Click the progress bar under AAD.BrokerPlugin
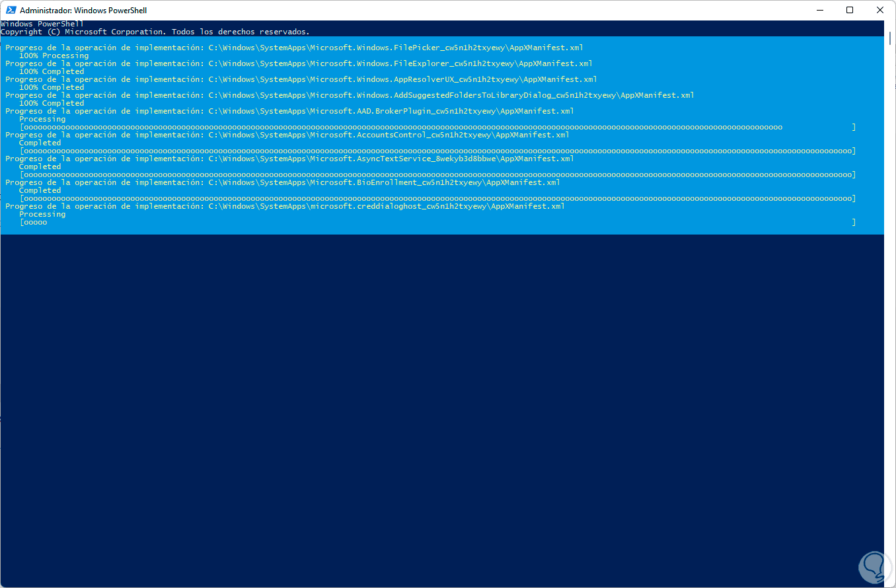 pyautogui.click(x=438, y=127)
